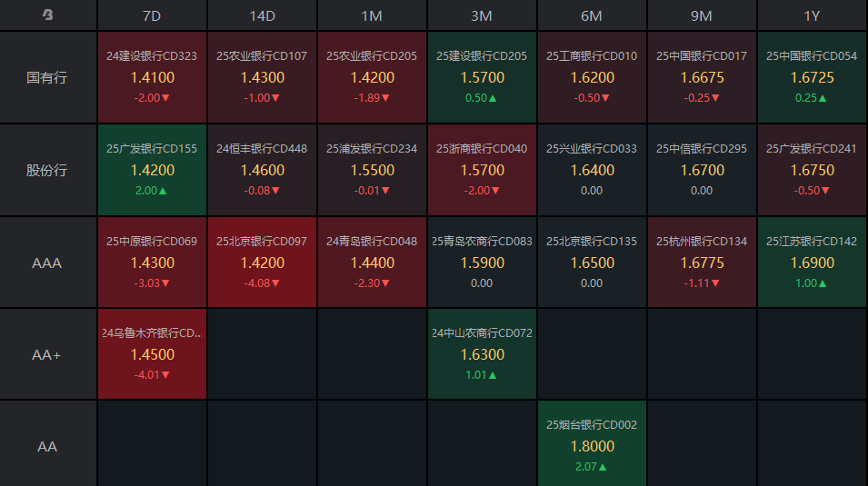Open the 24建设银行CD323 quote cell
The width and height of the screenshot is (868, 486).
152,77
